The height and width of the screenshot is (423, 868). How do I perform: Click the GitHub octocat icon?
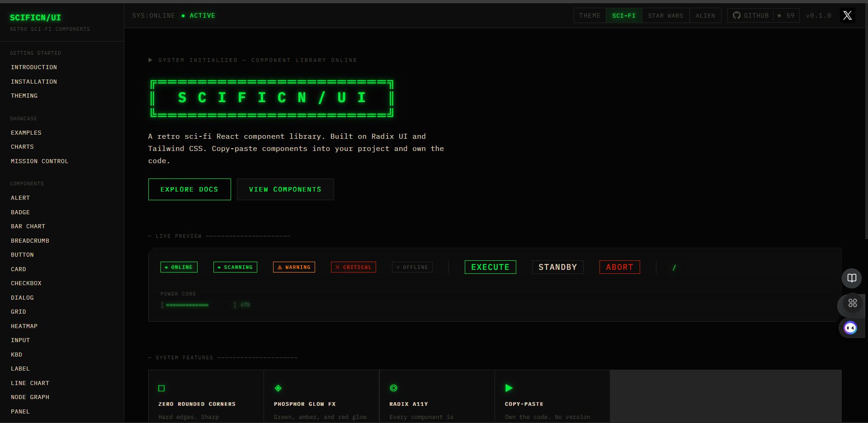click(736, 15)
